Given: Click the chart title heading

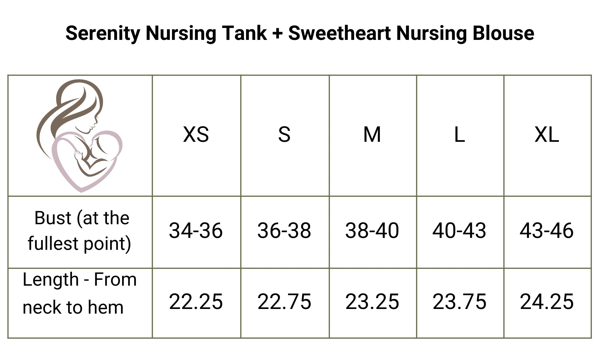Looking at the screenshot, I should (300, 33).
